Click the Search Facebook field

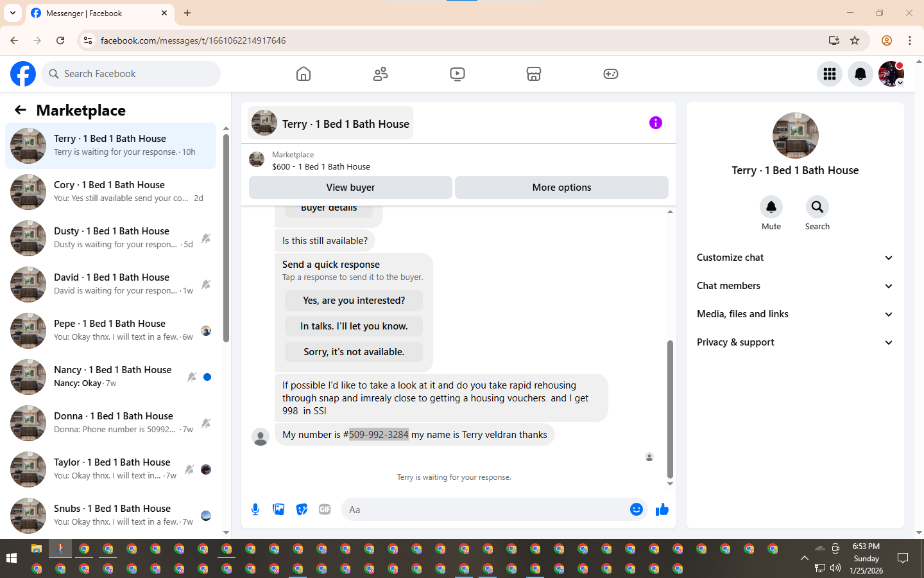point(131,74)
